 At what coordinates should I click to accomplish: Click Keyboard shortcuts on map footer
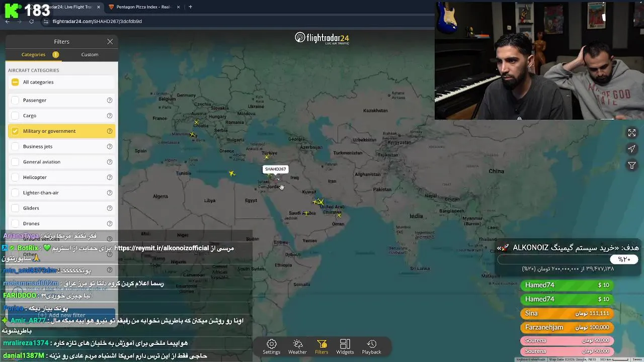[531, 359]
